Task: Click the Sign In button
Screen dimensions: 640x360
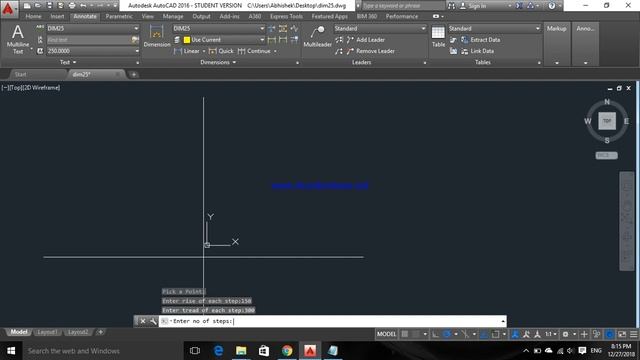Action: click(473, 6)
